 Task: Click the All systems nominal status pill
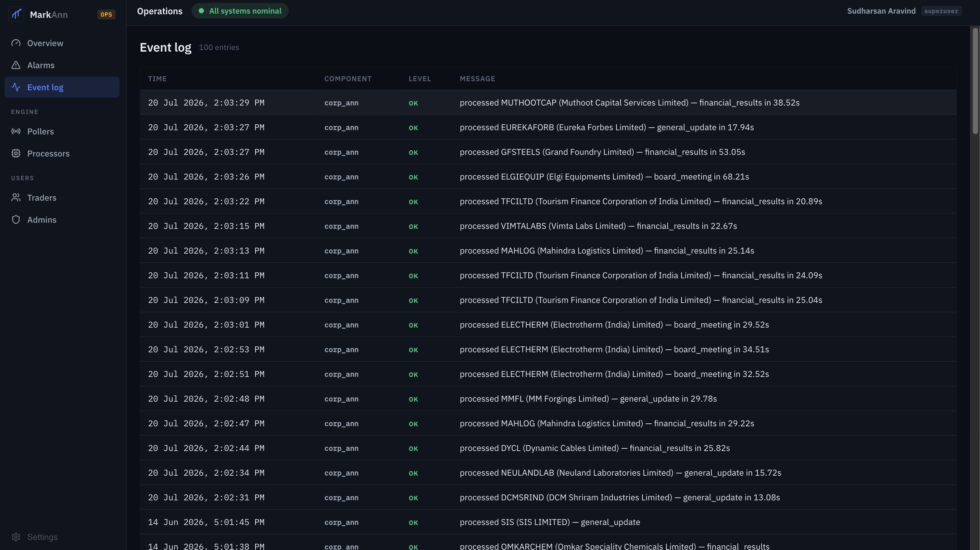(240, 11)
